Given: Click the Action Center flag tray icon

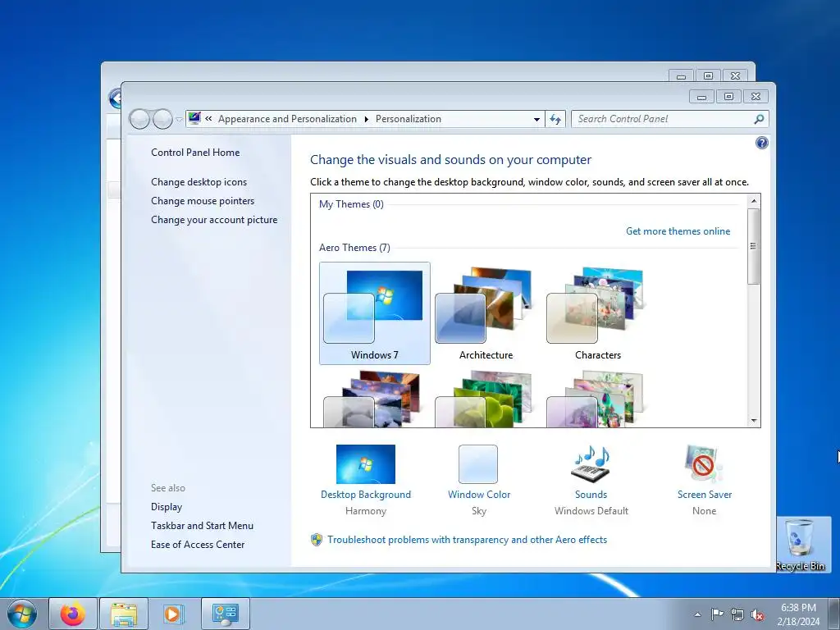Looking at the screenshot, I should click(x=717, y=614).
